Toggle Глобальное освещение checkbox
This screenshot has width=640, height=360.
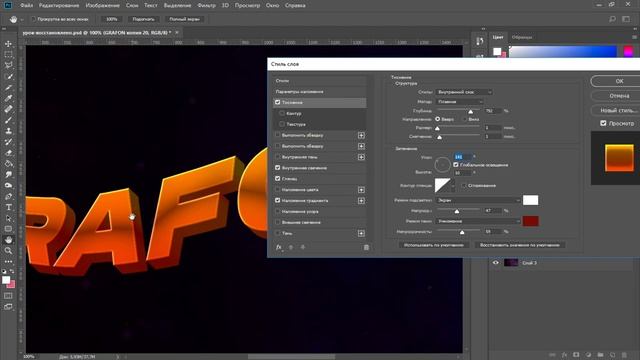(x=456, y=165)
